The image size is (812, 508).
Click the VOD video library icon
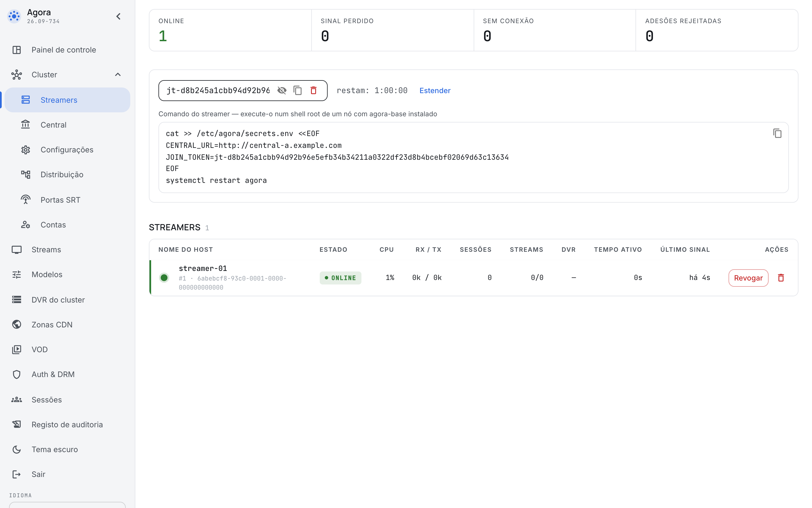point(16,349)
